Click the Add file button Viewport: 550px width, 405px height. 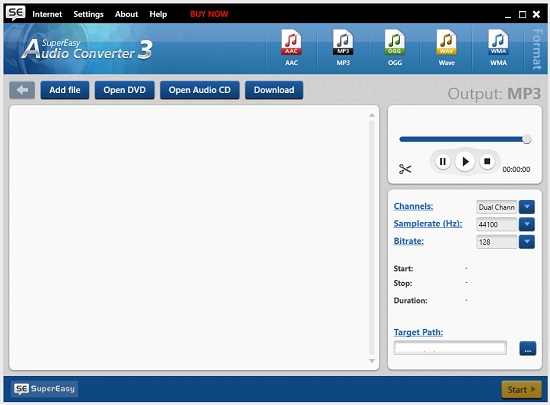65,90
